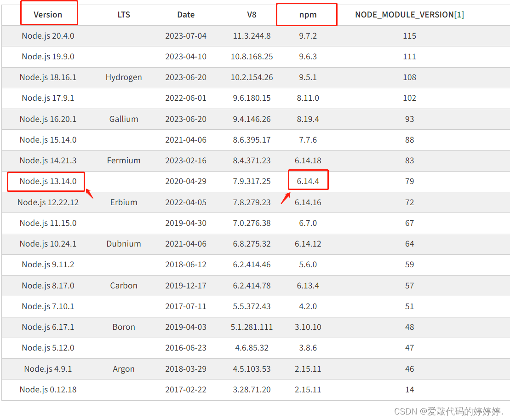The height and width of the screenshot is (420, 510).
Task: Click the Hydrogen LTS codename
Action: [124, 77]
